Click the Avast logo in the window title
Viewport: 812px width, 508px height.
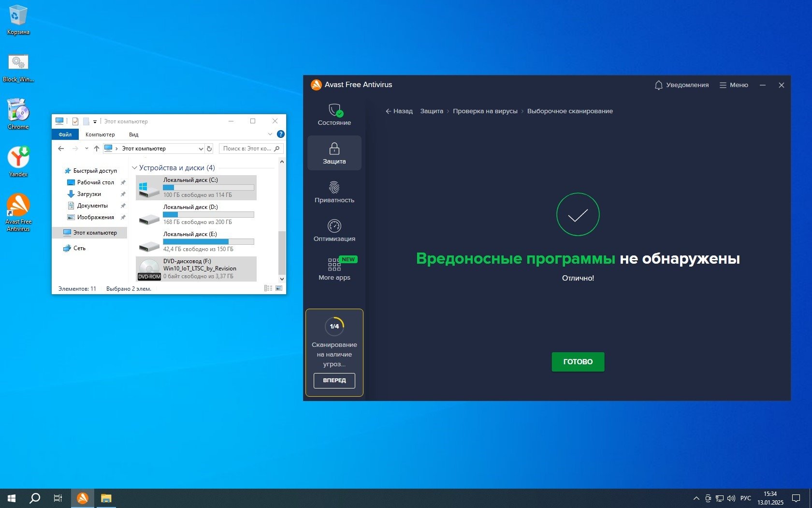pyautogui.click(x=316, y=85)
